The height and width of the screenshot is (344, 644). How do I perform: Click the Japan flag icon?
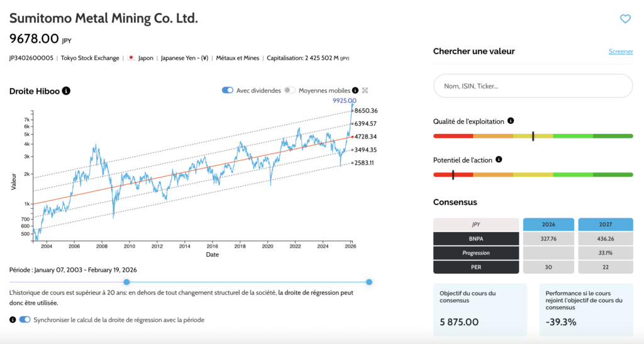point(131,58)
